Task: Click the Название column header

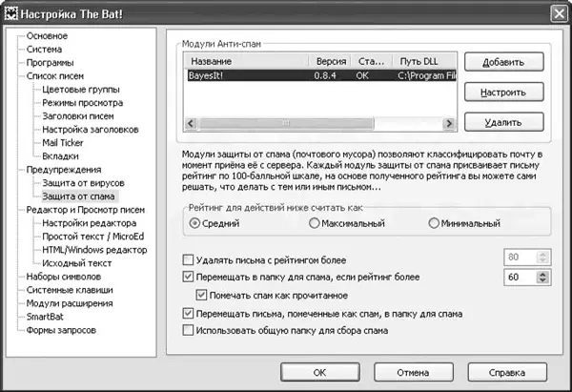Action: (246, 61)
